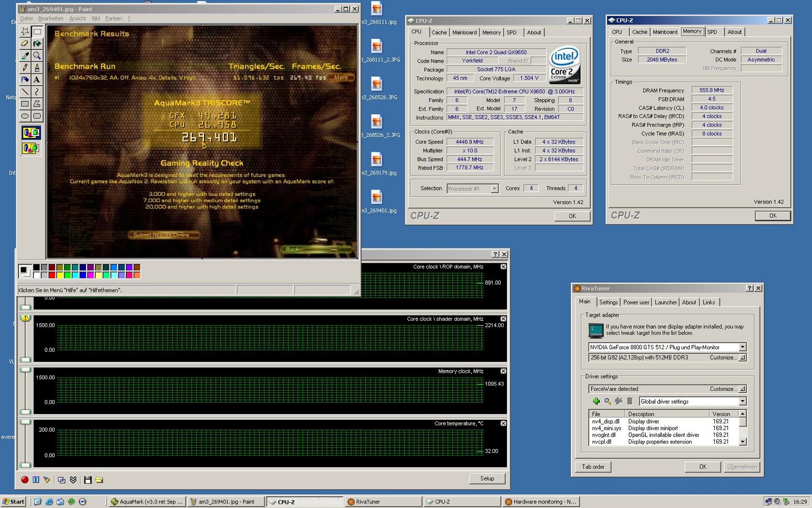Close the Core temperature graph panel

click(503, 424)
